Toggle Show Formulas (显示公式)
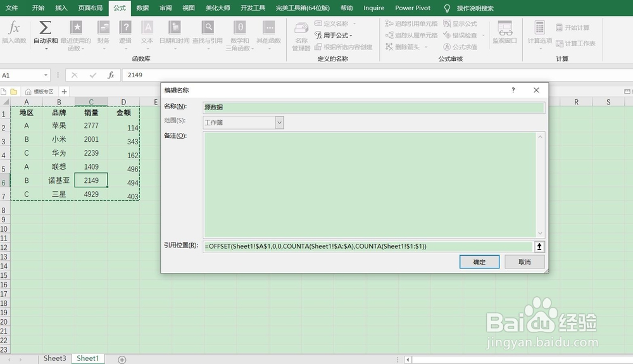 click(x=460, y=24)
